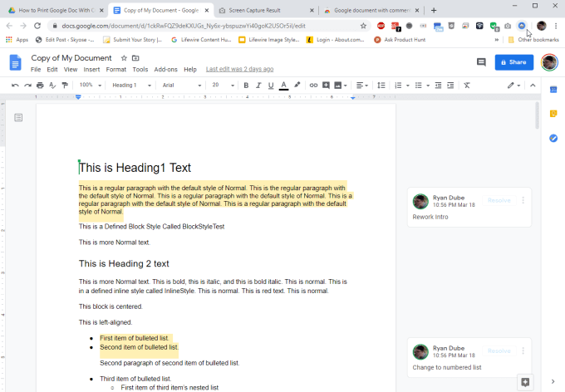Click the Bulleted list icon
565x392 pixels.
coord(418,86)
